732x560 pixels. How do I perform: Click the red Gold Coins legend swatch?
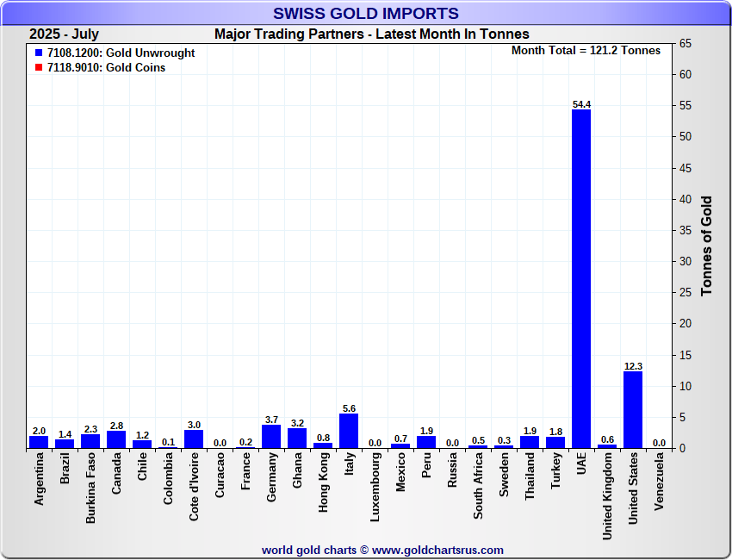[39, 68]
